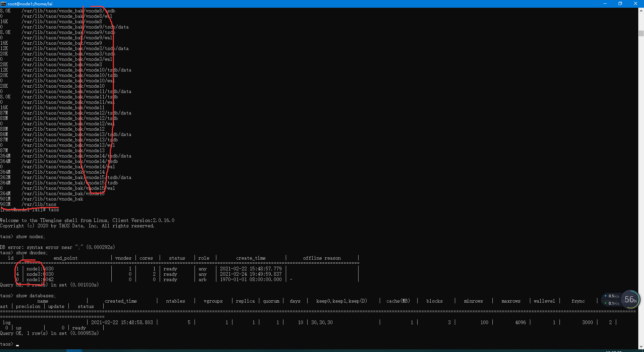Click the title bar root@node1:/home/lai
644x352 pixels.
point(30,4)
